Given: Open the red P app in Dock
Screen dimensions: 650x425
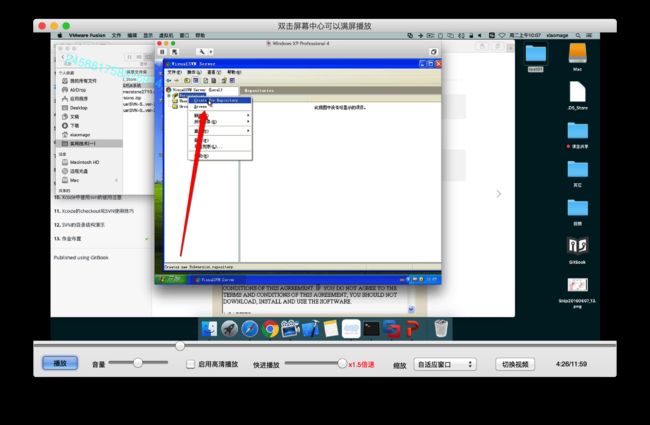Looking at the screenshot, I should [412, 329].
